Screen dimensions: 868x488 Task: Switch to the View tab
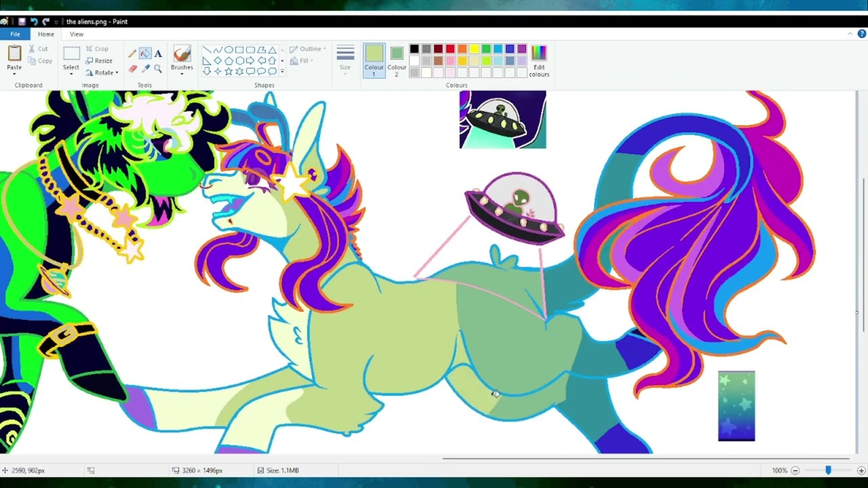click(x=77, y=34)
